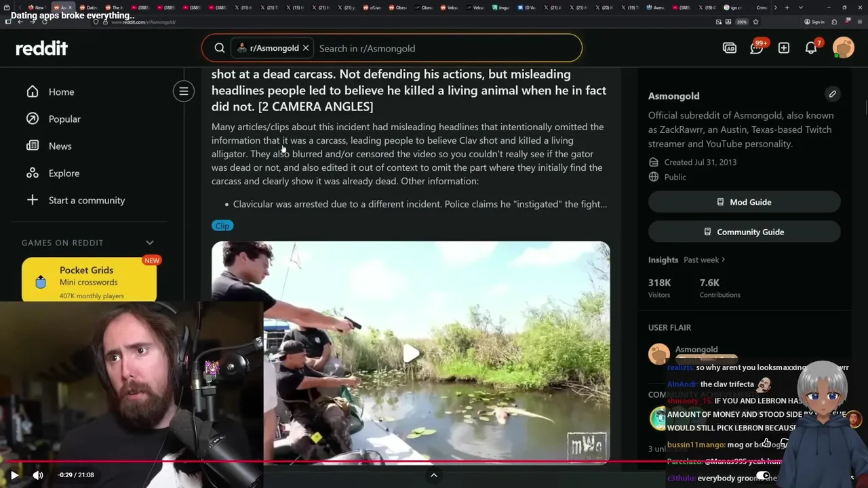
Task: Click the Asmongold user flair avatar
Action: pos(659,354)
